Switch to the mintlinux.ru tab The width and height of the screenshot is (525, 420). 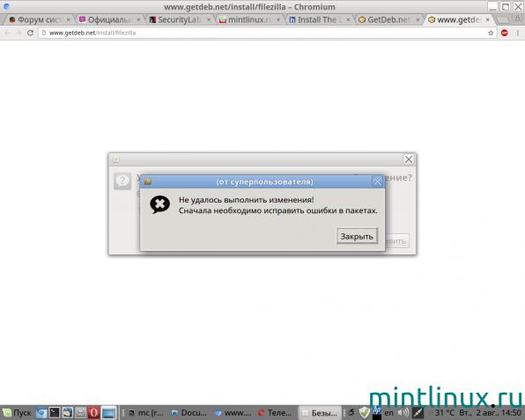249,19
